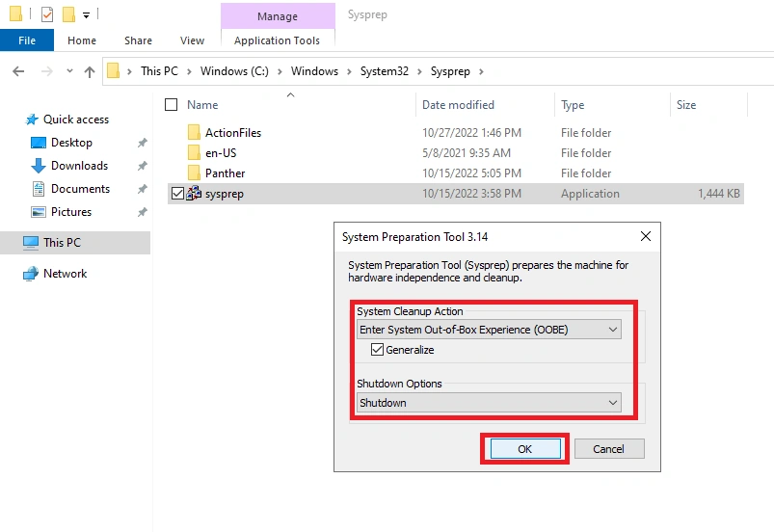Expand the chevron after the Windows breadcrumb

pyautogui.click(x=350, y=71)
